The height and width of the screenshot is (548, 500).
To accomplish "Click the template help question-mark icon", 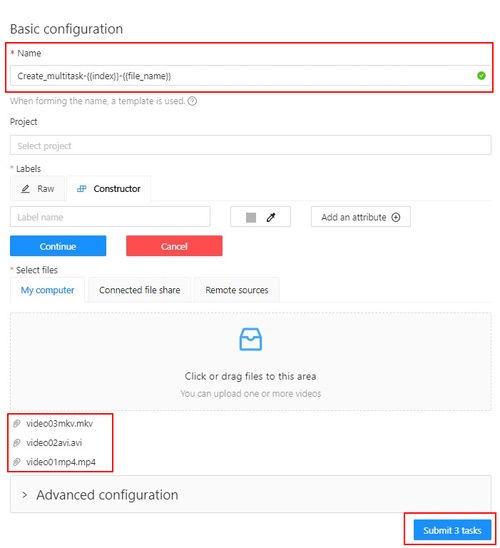I will click(192, 101).
